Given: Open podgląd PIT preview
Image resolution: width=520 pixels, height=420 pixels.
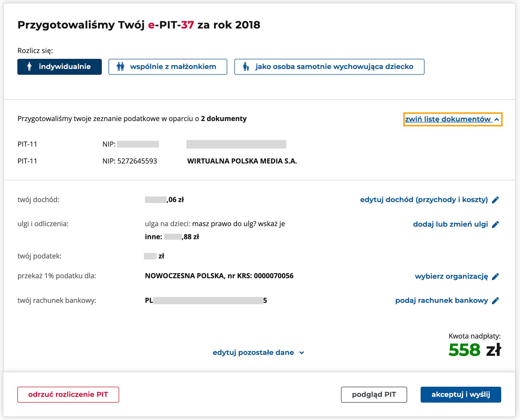Looking at the screenshot, I should click(x=374, y=395).
